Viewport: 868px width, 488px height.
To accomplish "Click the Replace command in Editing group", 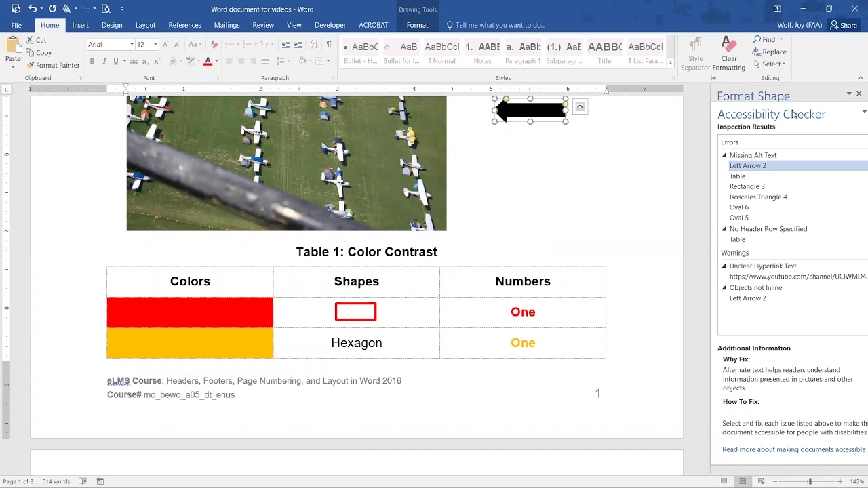I will [770, 52].
